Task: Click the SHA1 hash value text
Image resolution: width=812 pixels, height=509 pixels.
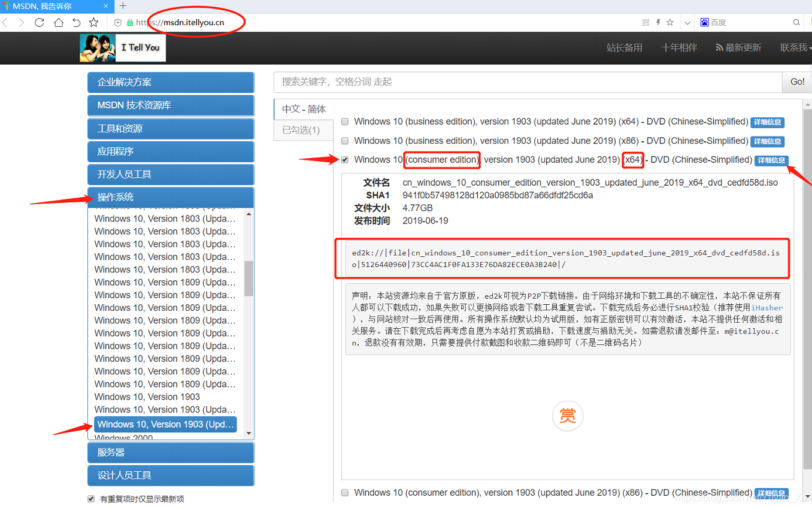Action: pyautogui.click(x=498, y=195)
